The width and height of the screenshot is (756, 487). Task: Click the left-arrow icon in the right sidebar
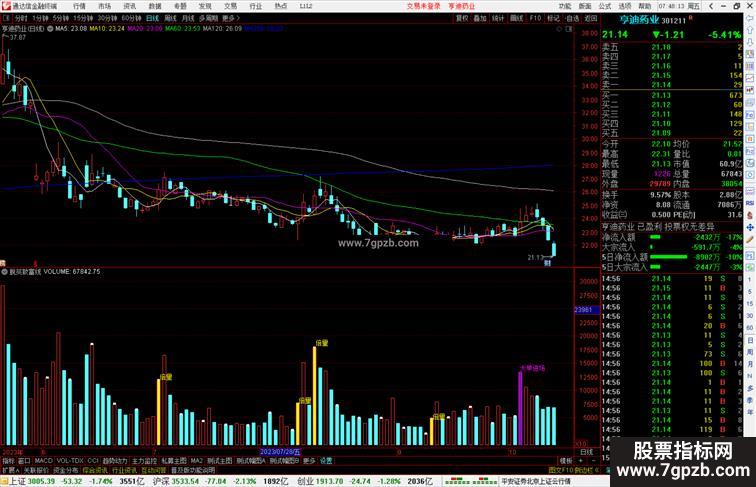click(x=750, y=18)
